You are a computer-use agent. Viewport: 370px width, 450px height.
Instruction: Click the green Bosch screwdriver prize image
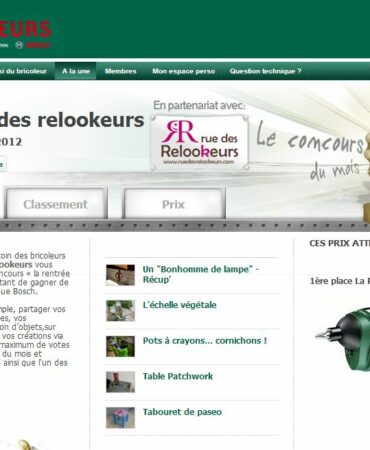click(x=342, y=338)
